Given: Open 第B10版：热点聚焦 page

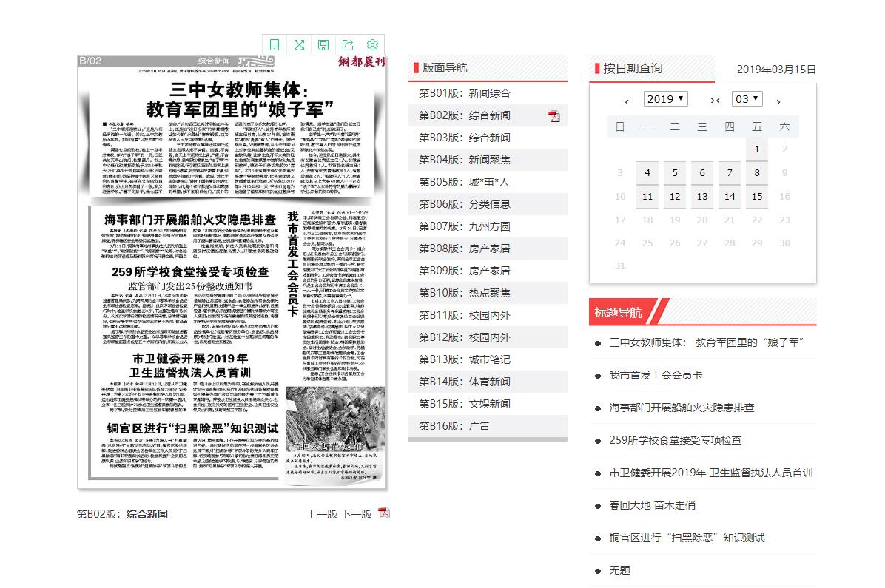Looking at the screenshot, I should (x=464, y=293).
